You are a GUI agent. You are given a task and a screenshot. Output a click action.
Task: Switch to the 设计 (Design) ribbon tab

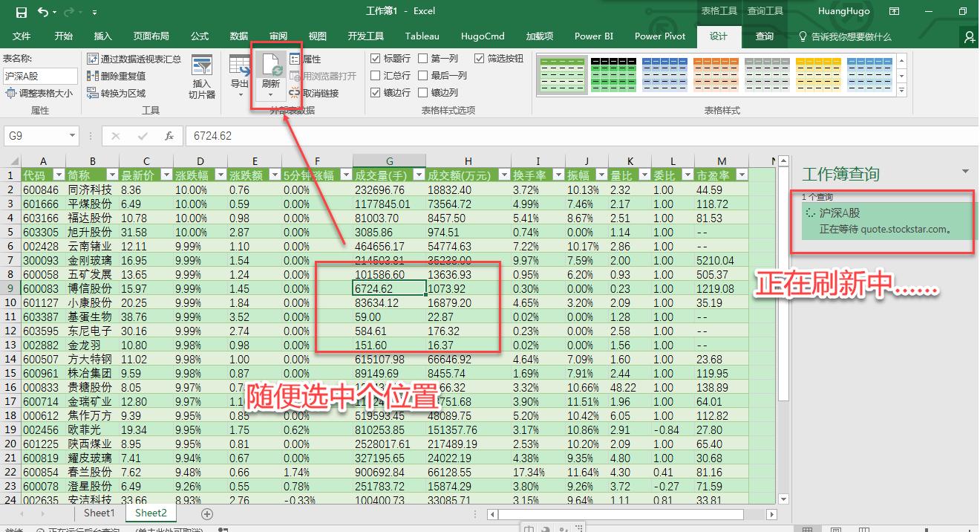tap(717, 36)
